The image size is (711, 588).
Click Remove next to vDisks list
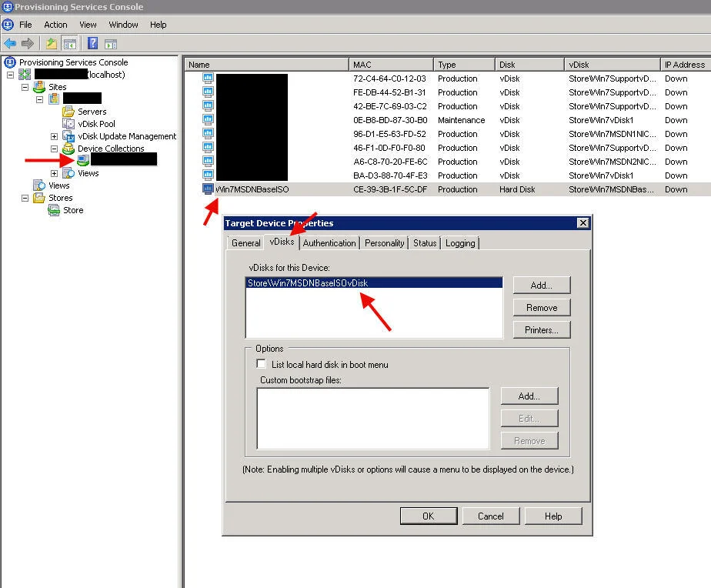tap(542, 308)
